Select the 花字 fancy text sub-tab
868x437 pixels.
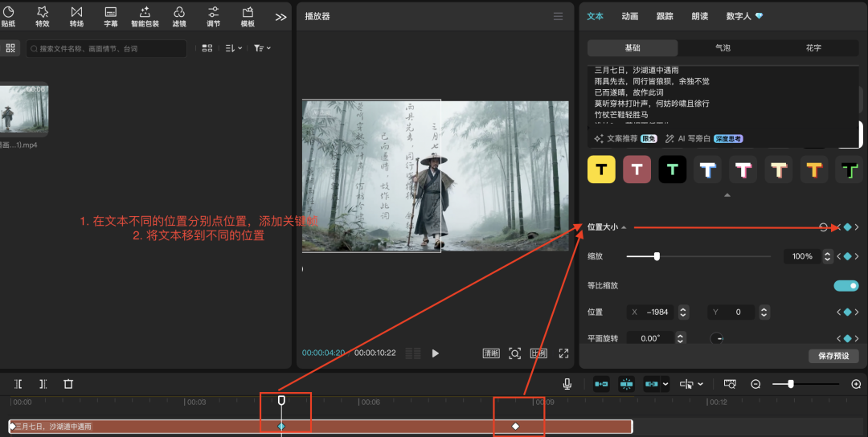pos(813,48)
